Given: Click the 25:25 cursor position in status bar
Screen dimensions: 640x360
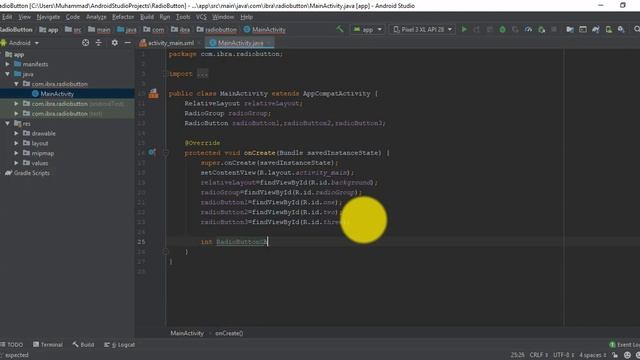Looking at the screenshot, I should [x=518, y=355].
